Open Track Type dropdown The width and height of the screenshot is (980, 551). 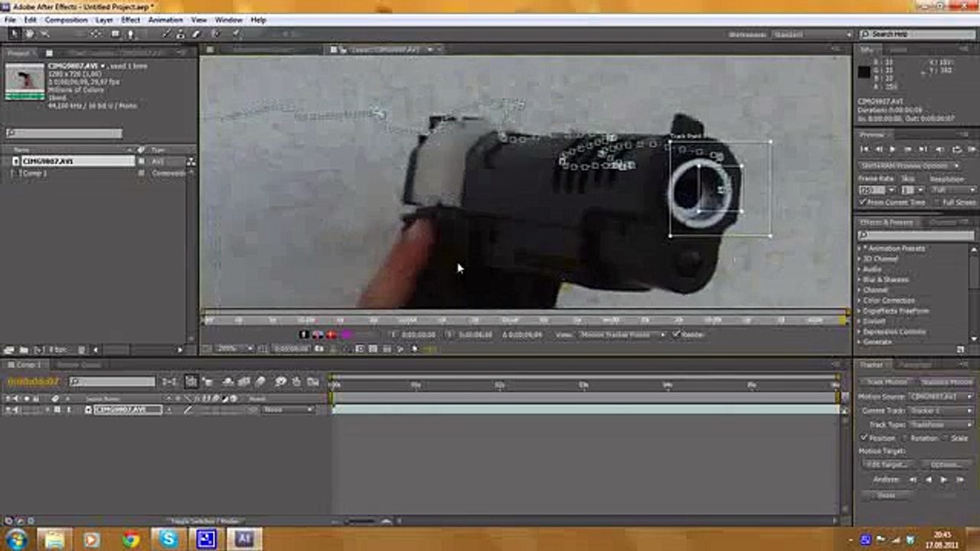(941, 425)
